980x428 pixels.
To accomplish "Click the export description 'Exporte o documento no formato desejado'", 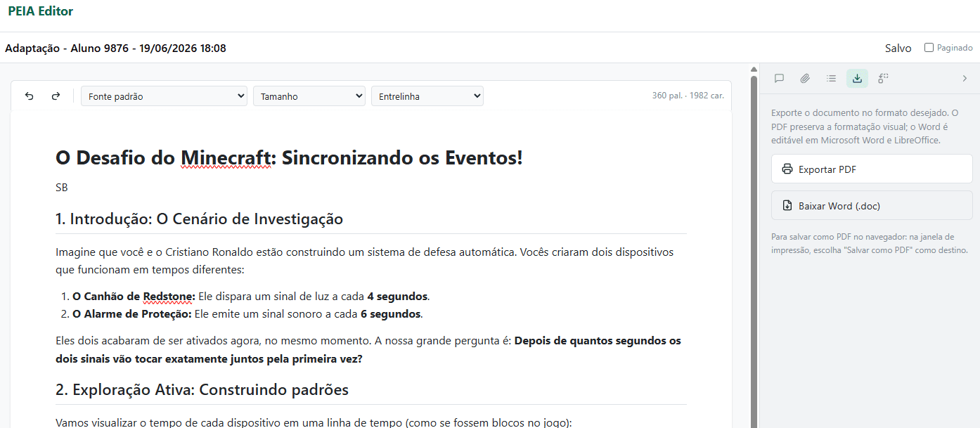I will pyautogui.click(x=865, y=127).
